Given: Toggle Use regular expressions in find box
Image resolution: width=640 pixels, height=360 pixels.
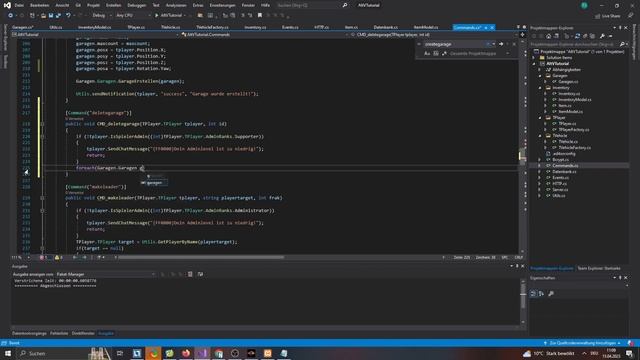Looking at the screenshot, I should coord(444,53).
